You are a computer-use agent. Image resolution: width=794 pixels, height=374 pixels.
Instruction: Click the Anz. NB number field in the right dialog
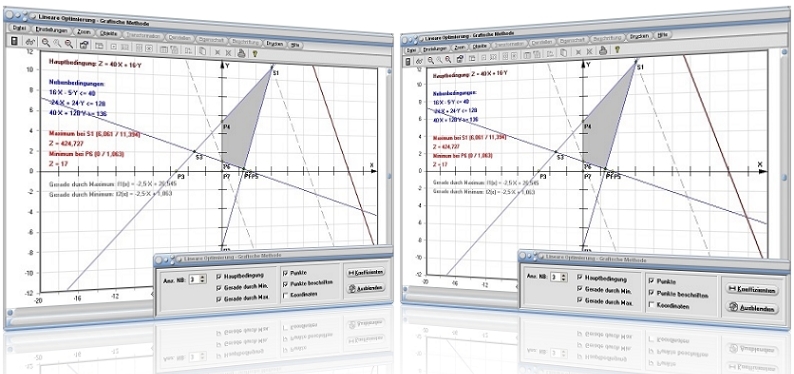[x=555, y=277]
